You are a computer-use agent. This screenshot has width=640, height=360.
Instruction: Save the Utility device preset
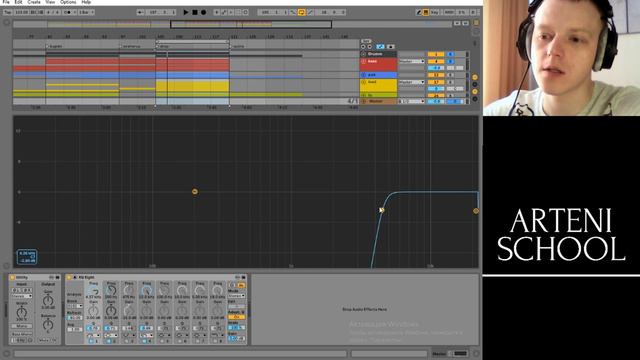coord(58,277)
